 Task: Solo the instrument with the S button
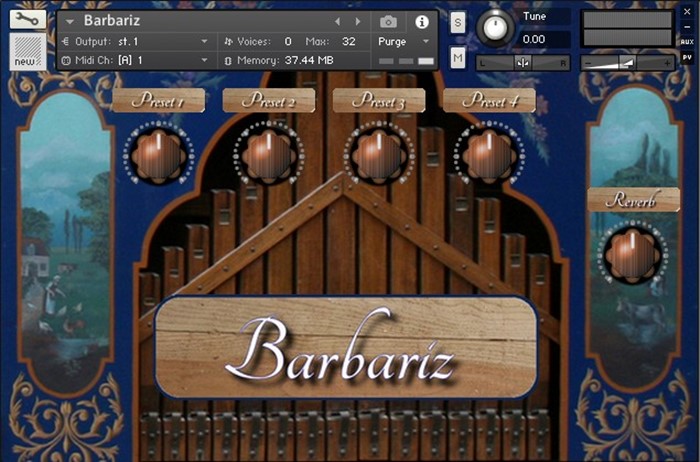coord(457,22)
